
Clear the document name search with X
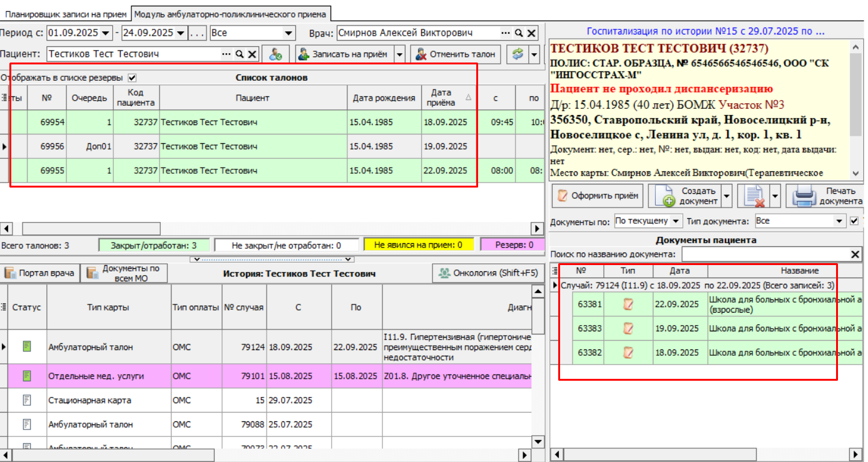click(x=855, y=254)
